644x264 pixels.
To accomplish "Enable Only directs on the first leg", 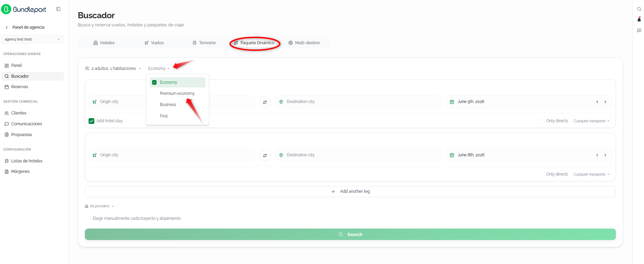I will tap(541, 121).
